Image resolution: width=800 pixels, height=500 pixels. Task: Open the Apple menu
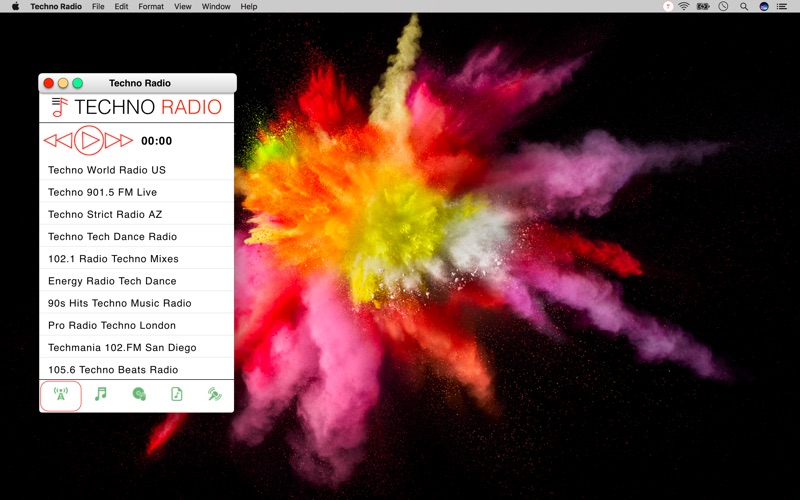tap(15, 6)
